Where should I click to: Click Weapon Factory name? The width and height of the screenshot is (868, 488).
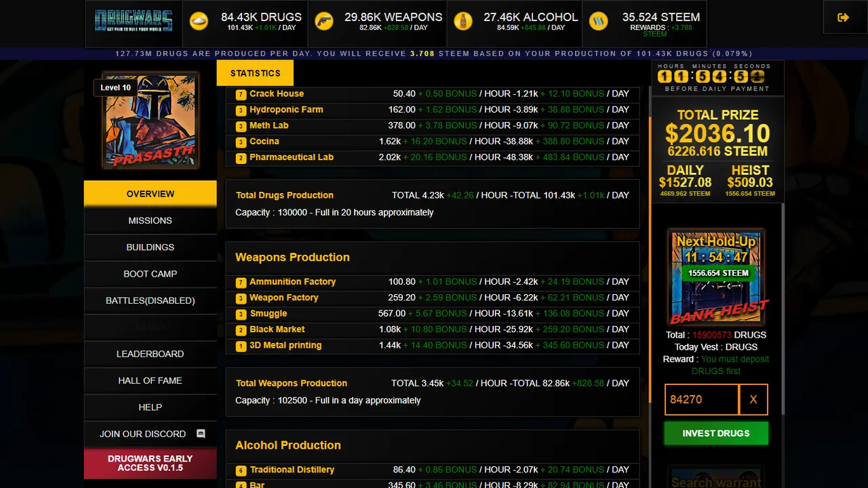point(284,298)
